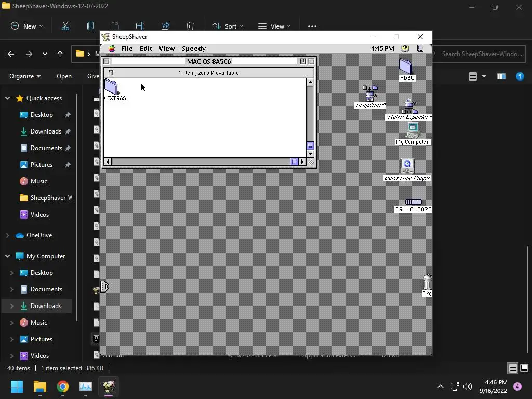The image size is (532, 399).
Task: Click the close box of MAC OS 8A5C6 window
Action: (106, 61)
